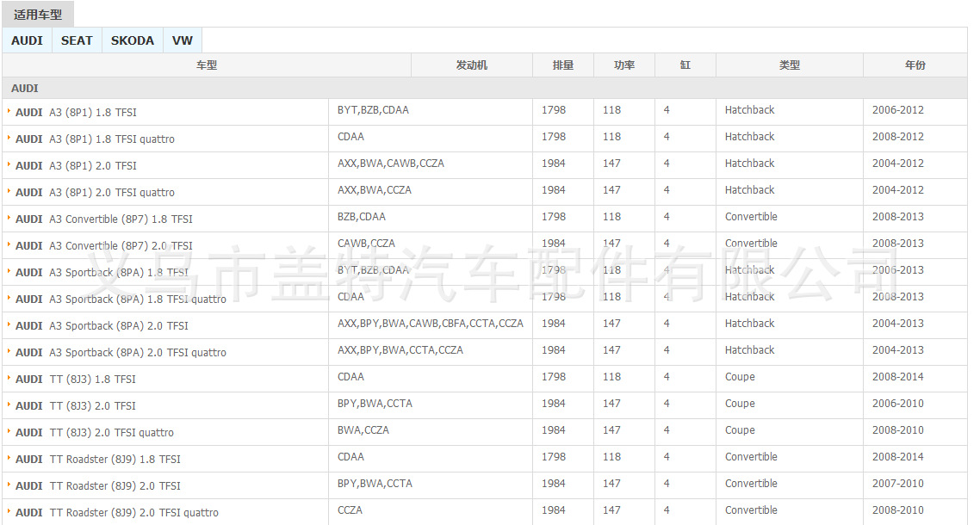
Task: Click arrow bullet beside A3 Sportback (8PA) 2.0 TFSI
Action: coord(9,325)
